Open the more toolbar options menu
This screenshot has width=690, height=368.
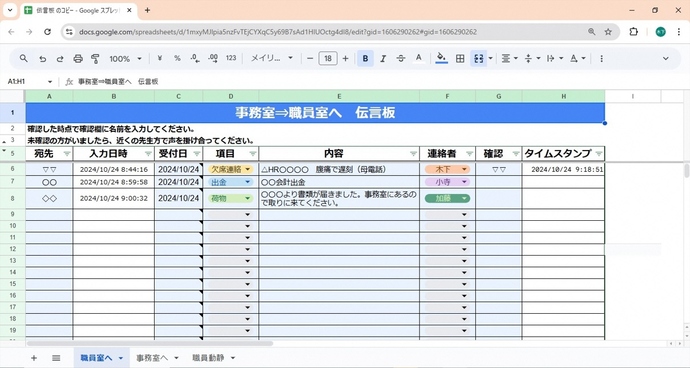point(602,59)
